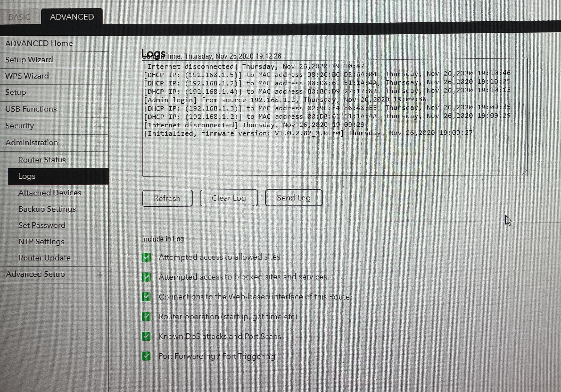Open Router Update page
This screenshot has width=561, height=392.
coord(44,258)
